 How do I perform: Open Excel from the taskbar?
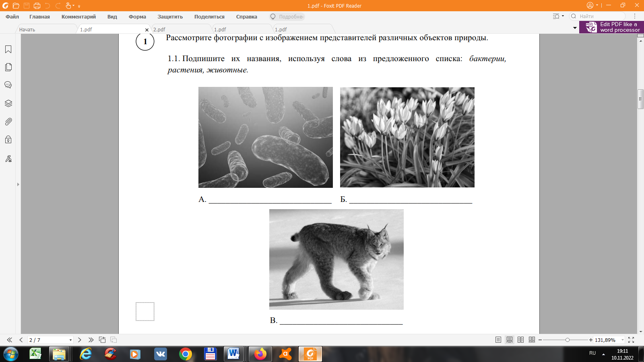[35, 354]
